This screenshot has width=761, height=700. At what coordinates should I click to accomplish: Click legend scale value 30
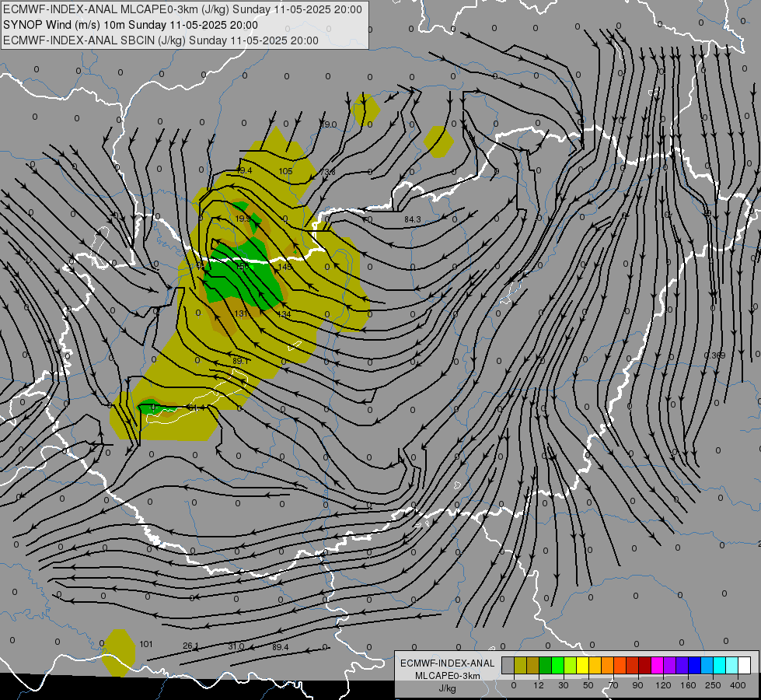(x=564, y=685)
